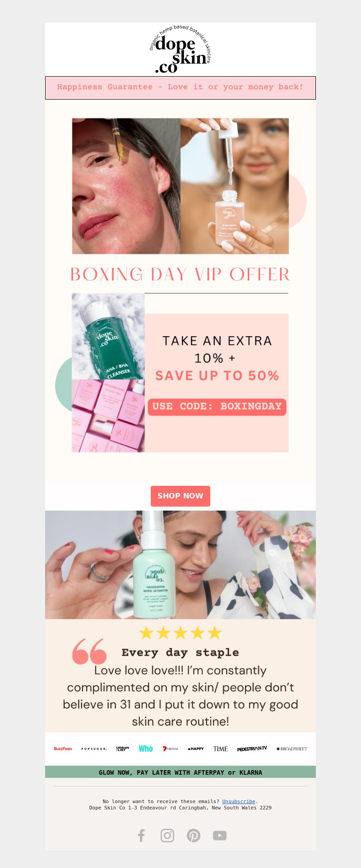361x868 pixels.
Task: Click the BuzzFeed press logo
Action: [63, 749]
